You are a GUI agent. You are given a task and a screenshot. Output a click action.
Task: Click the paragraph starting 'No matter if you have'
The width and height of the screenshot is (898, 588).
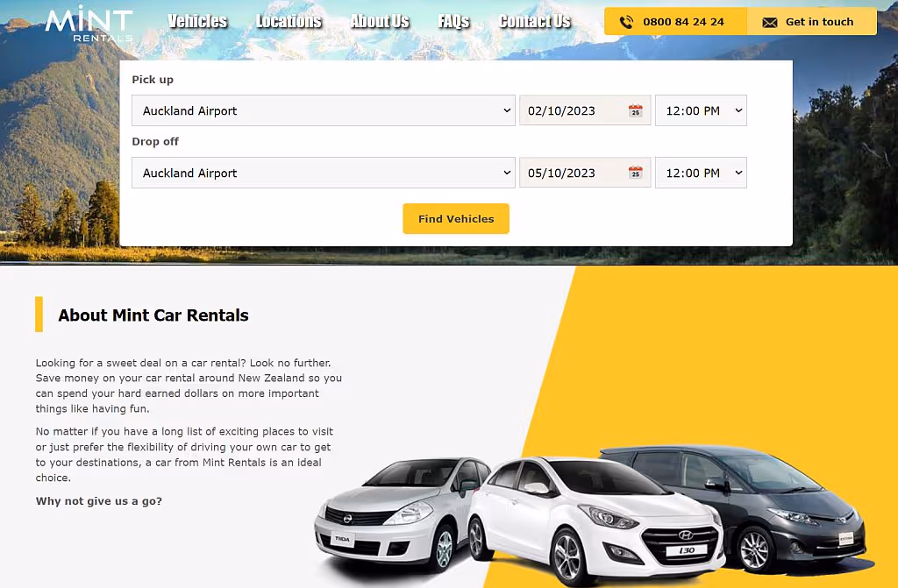pos(184,454)
